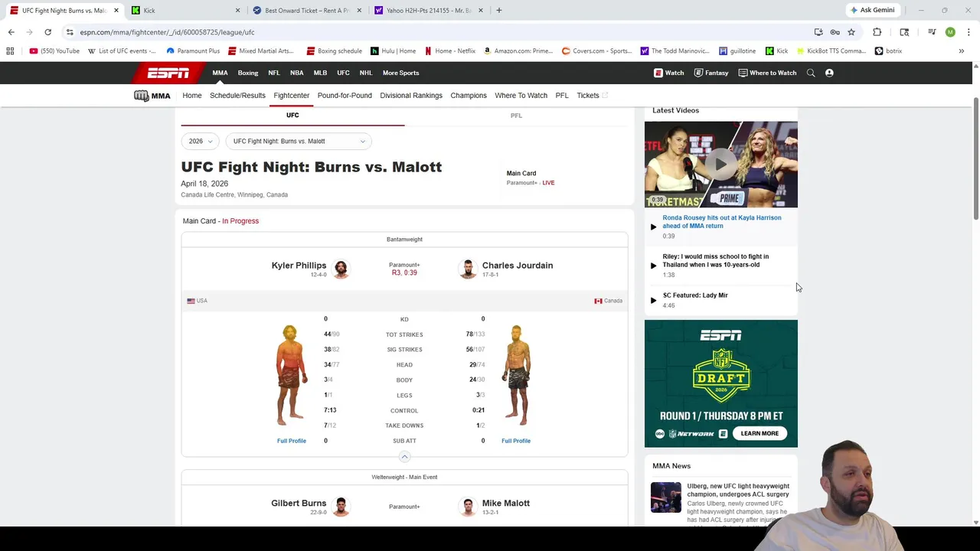Open Charles Jourdain Full Profile link
The height and width of the screenshot is (551, 980).
point(516,441)
